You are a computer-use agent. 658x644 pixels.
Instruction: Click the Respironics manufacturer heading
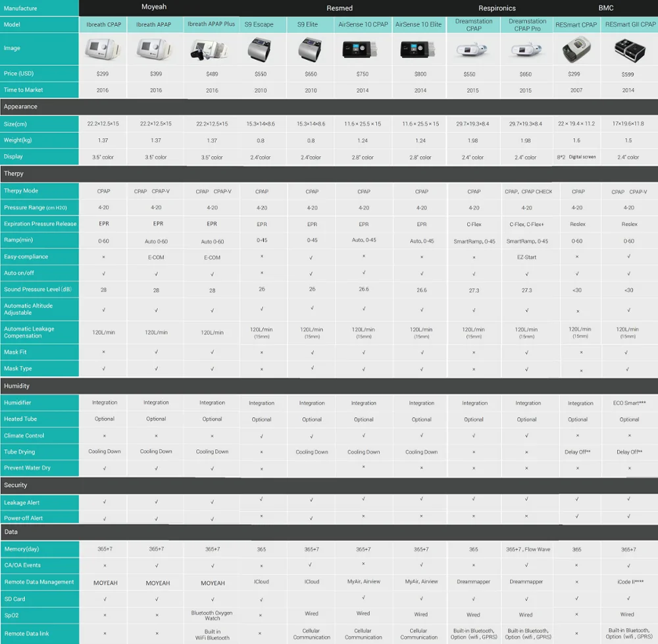coord(497,8)
